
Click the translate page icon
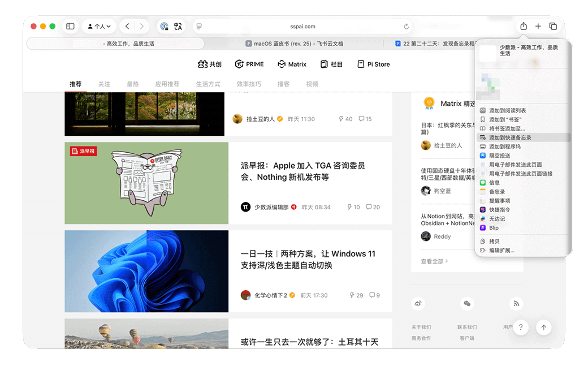178,27
